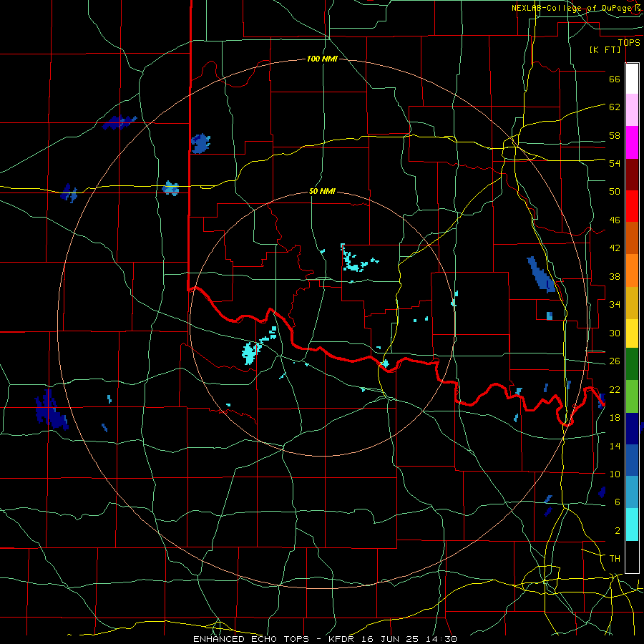Click the '14' legend value
This screenshot has height=644, width=644.
[x=615, y=446]
